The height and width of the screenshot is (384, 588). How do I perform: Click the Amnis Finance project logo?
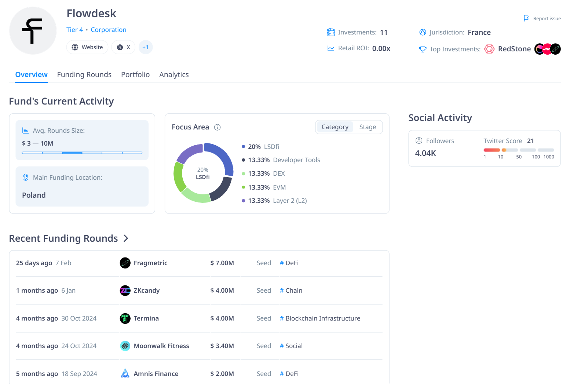tap(125, 373)
